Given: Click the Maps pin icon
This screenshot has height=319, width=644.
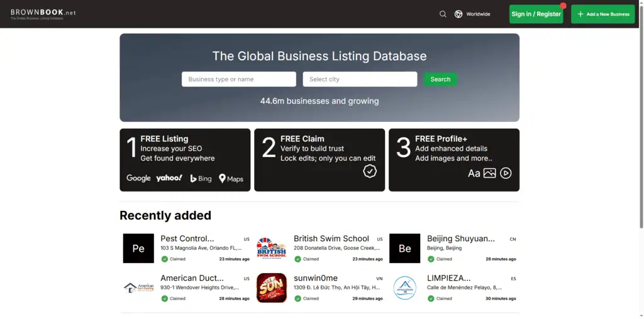Looking at the screenshot, I should 222,178.
